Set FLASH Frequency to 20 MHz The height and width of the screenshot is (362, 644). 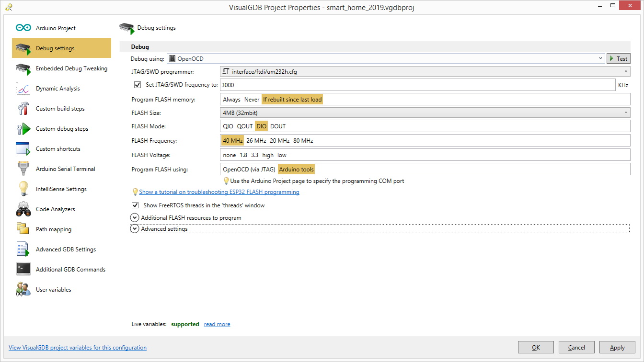click(280, 141)
